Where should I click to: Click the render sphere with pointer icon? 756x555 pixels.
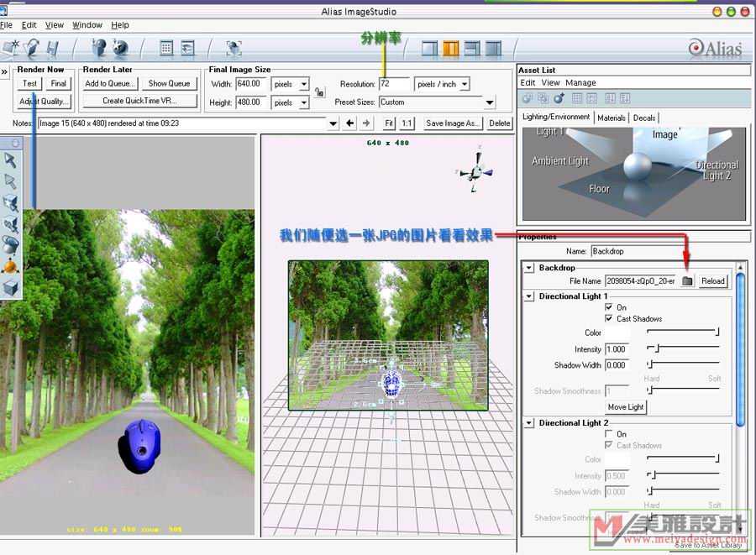pos(99,48)
